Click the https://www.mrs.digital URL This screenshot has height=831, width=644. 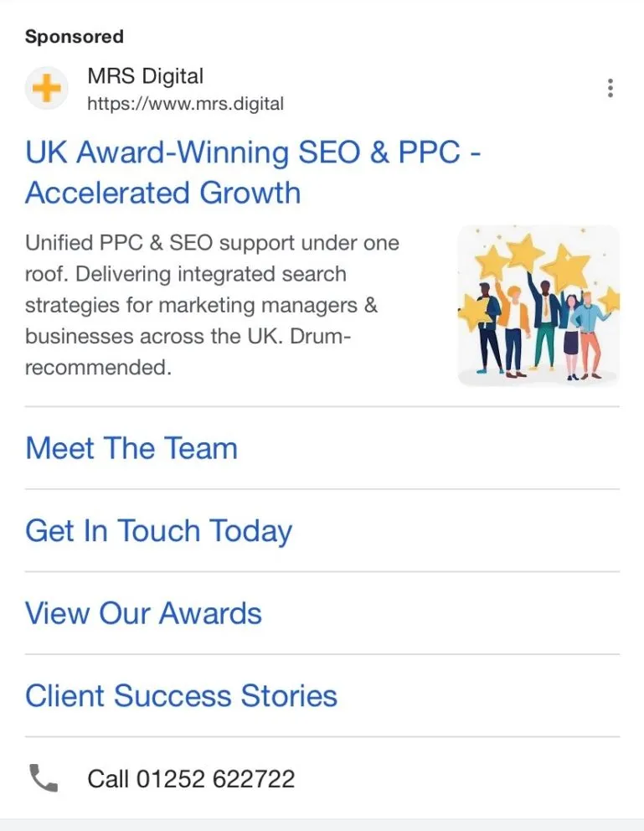pyautogui.click(x=185, y=105)
